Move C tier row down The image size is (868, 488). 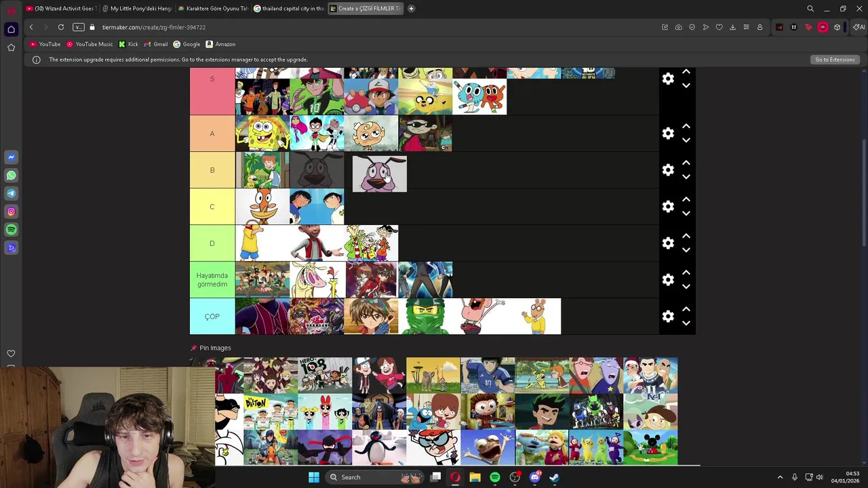[x=686, y=213]
